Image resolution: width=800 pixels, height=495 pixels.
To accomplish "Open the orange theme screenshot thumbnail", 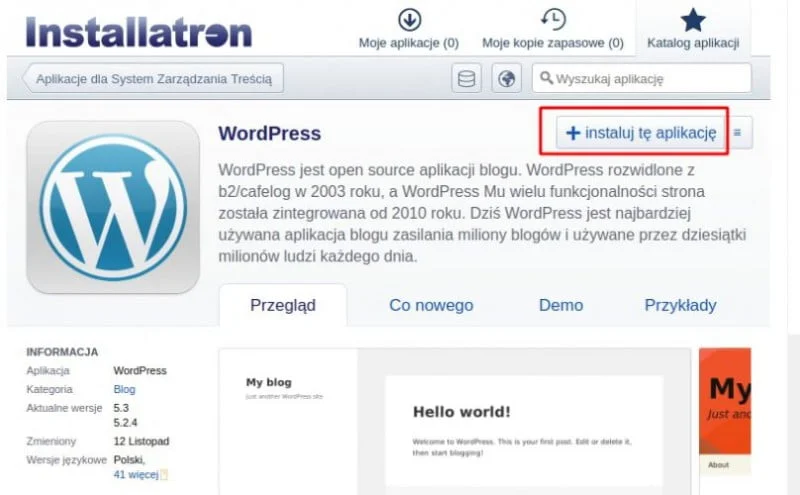I will point(725,412).
